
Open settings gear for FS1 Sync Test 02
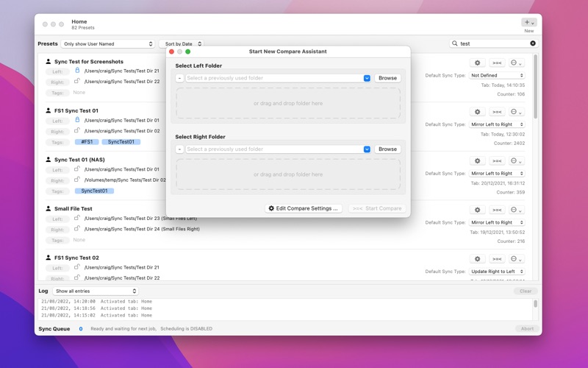point(477,259)
